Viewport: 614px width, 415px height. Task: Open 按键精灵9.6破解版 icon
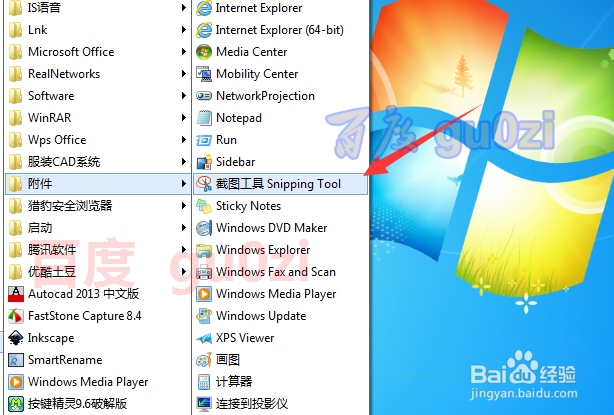16,404
